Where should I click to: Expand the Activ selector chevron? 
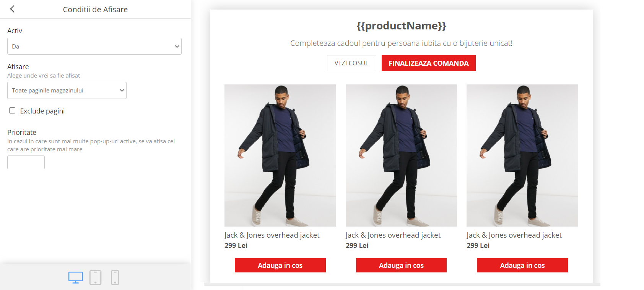click(x=177, y=46)
